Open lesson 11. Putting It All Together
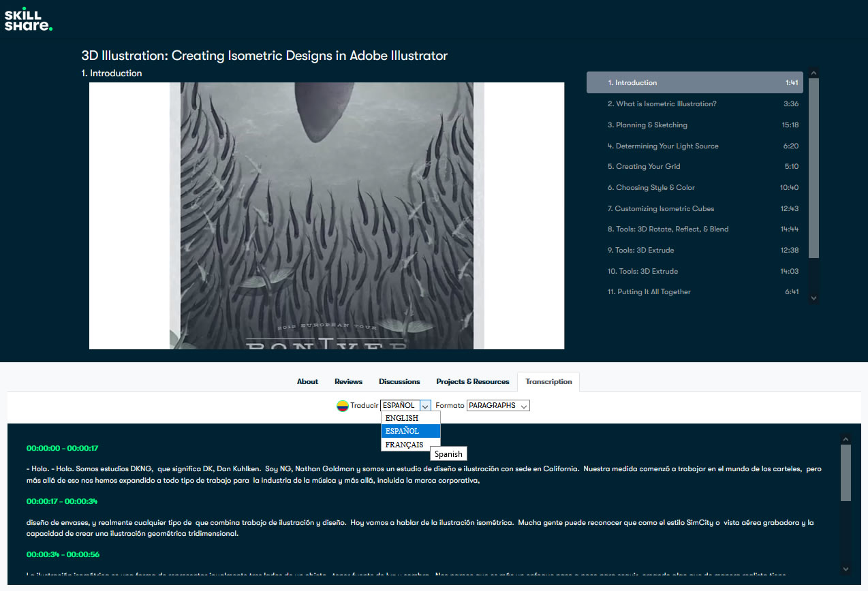 tap(695, 291)
